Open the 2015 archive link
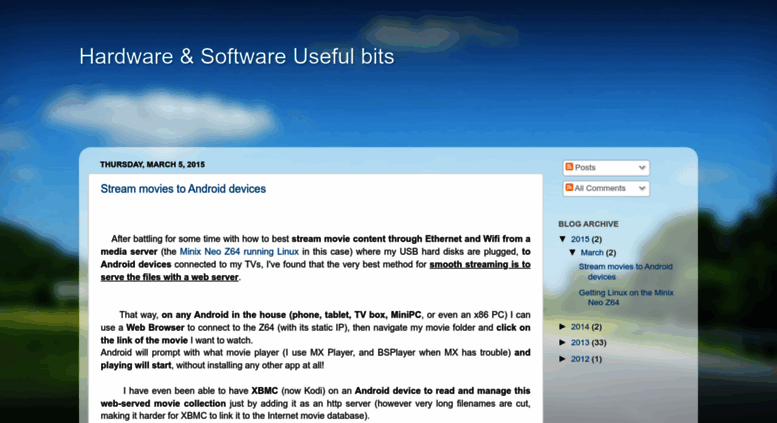The image size is (777, 423). [x=580, y=239]
